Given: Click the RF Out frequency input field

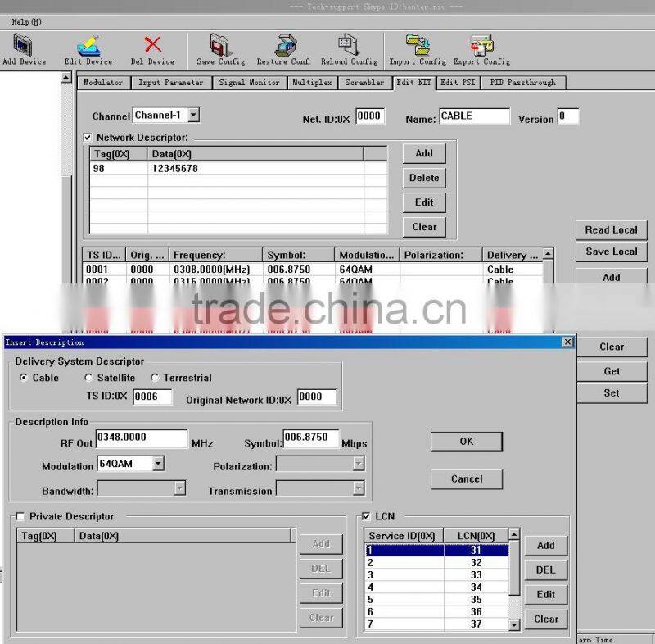Looking at the screenshot, I should (143, 438).
